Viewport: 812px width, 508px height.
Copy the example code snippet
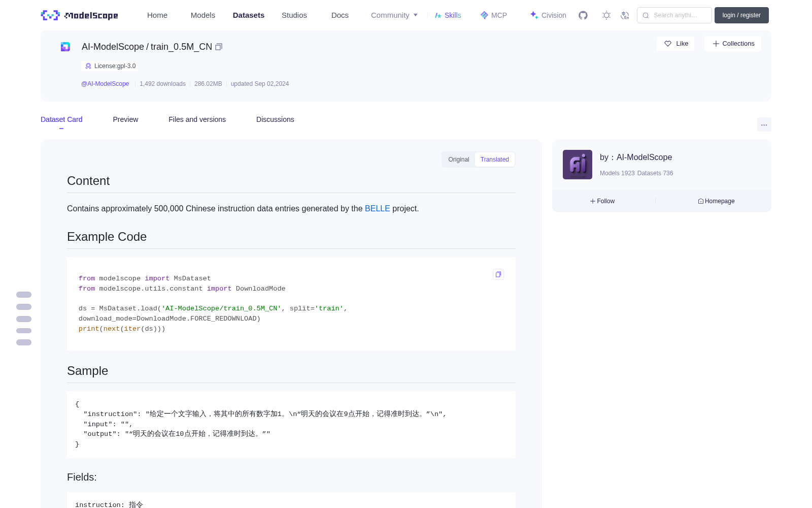pyautogui.click(x=498, y=274)
